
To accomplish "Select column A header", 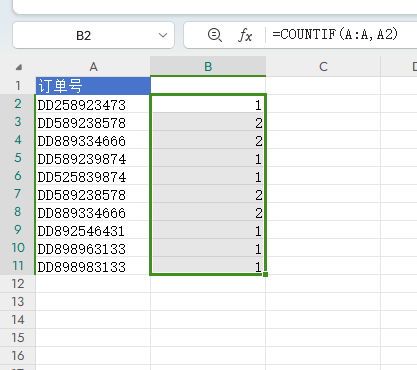I will 93,67.
